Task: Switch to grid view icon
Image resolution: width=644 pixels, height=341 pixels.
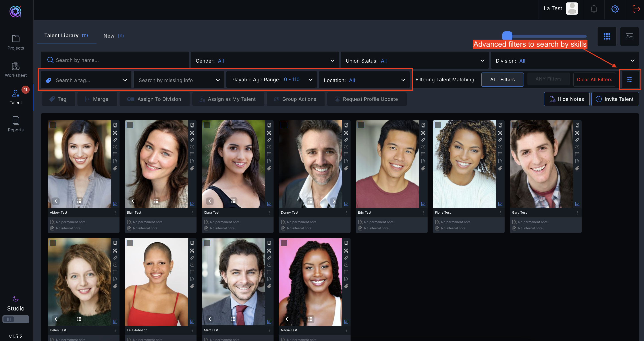Action: 607,36
